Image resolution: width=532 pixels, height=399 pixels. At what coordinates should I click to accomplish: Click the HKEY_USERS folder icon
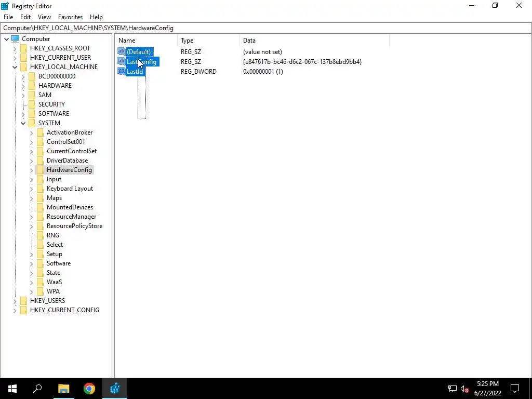pos(23,301)
